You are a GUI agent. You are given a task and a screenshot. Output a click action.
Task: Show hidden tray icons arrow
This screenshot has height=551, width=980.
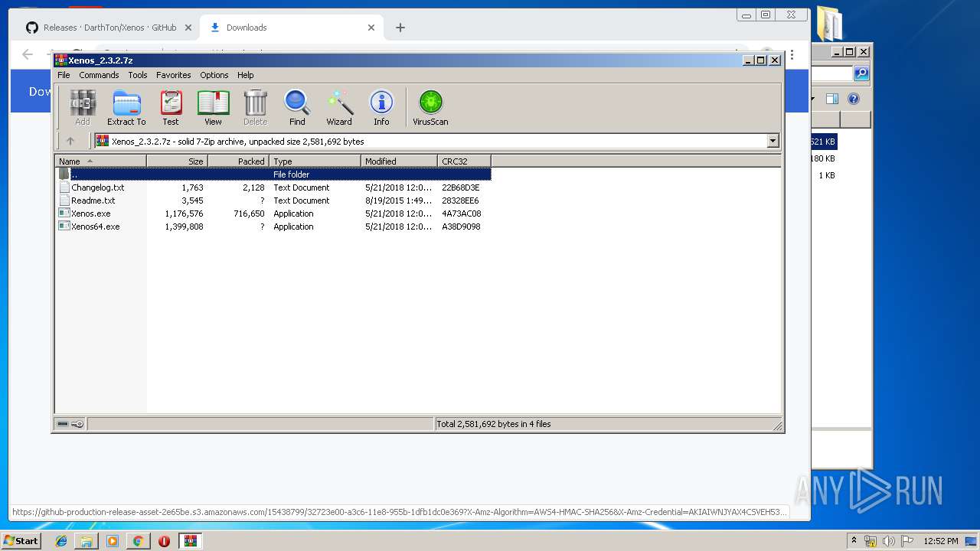pyautogui.click(x=854, y=540)
